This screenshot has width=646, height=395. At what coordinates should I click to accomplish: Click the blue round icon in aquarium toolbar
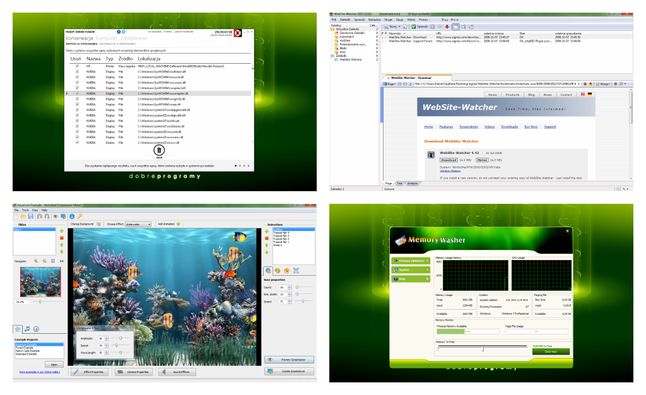click(72, 216)
